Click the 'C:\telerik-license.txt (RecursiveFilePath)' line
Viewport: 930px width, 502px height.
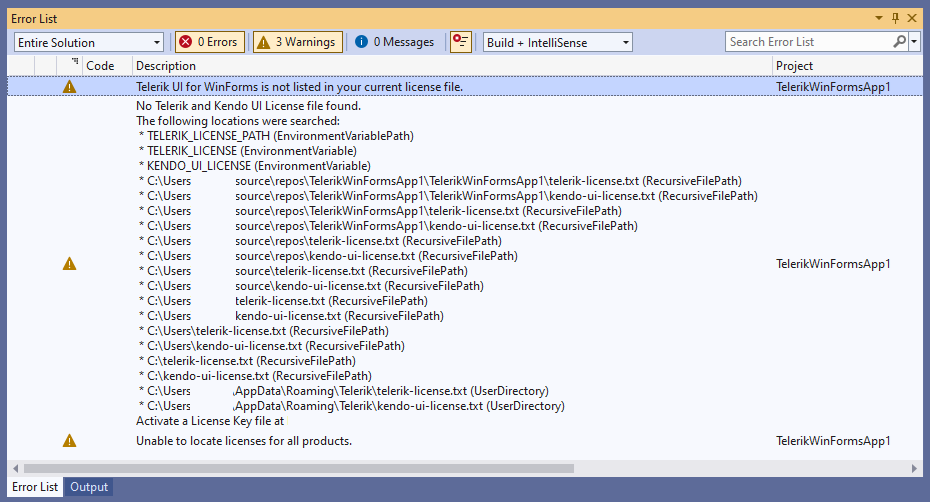click(x=247, y=361)
